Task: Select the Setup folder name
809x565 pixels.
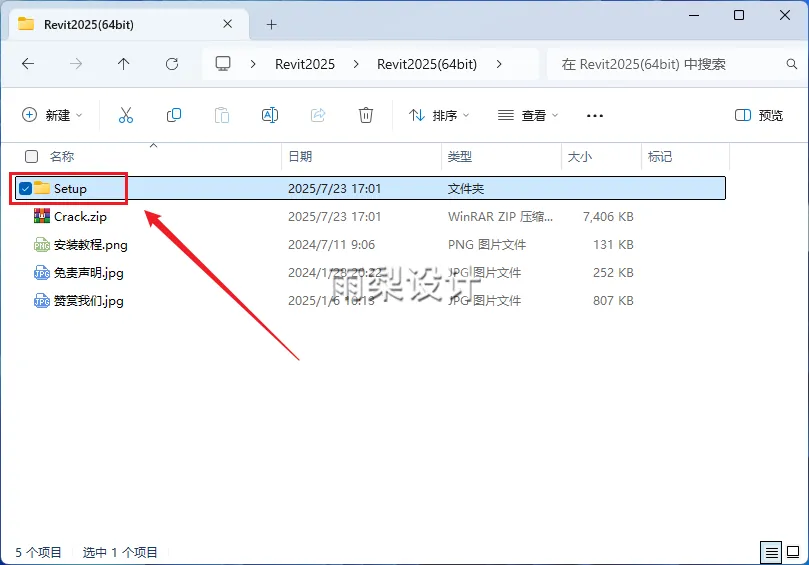Action: pos(70,188)
